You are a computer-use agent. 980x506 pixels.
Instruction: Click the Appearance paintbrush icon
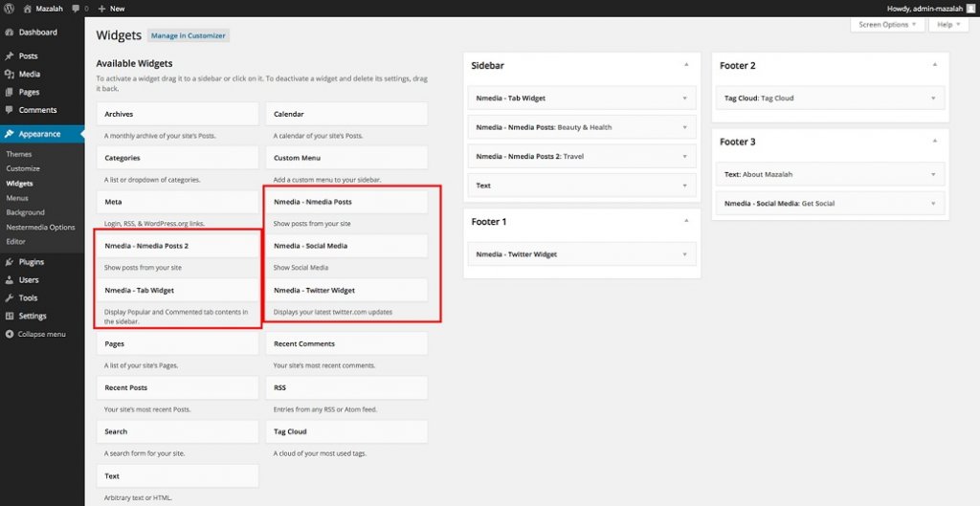click(x=10, y=134)
